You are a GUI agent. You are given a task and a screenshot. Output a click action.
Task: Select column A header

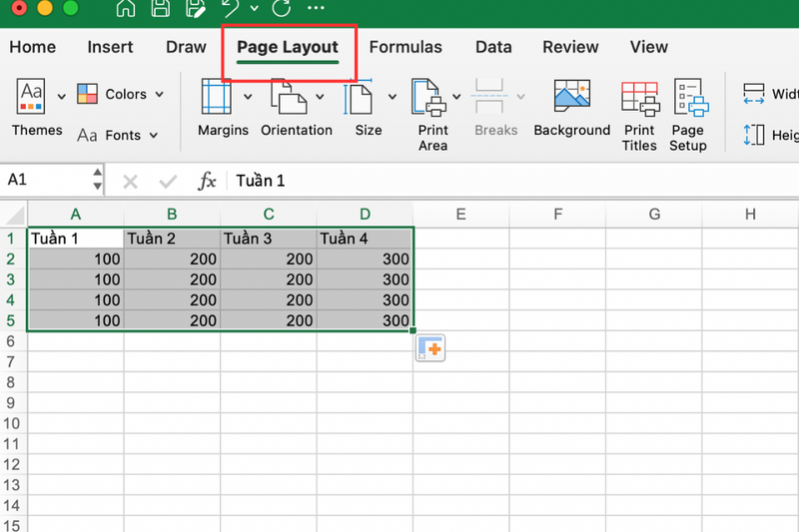[x=76, y=215]
